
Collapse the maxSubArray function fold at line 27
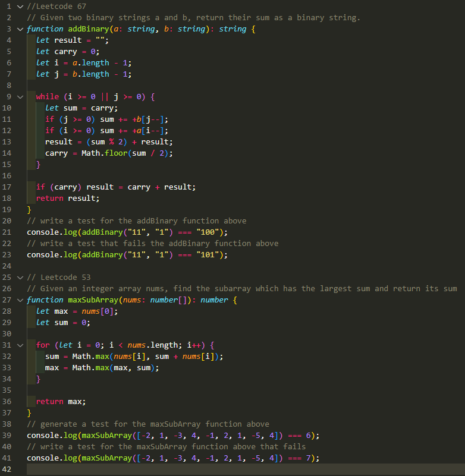tap(20, 300)
